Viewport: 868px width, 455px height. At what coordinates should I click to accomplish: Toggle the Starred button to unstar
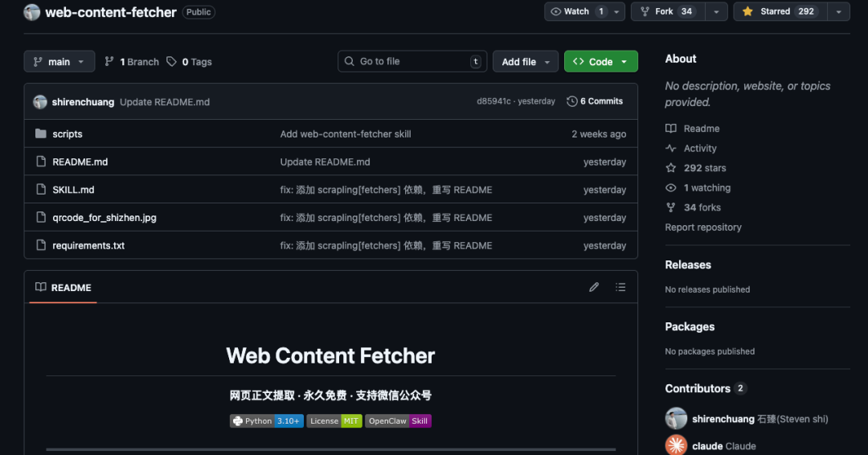pyautogui.click(x=779, y=12)
